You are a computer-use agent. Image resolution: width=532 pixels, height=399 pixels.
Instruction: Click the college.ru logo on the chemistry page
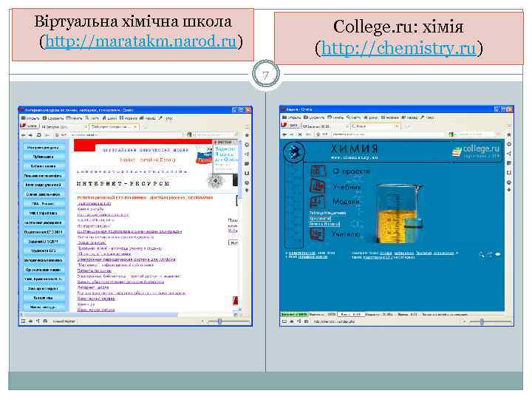point(476,151)
